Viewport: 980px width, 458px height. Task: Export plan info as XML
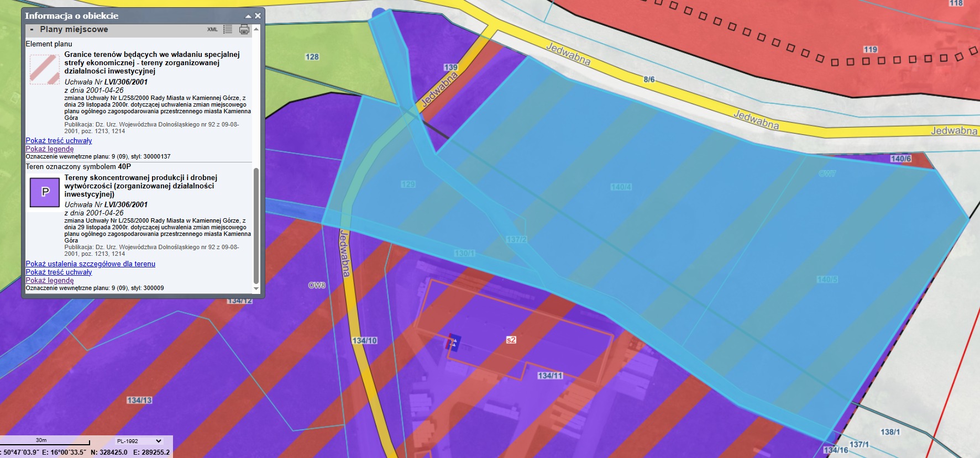coord(212,30)
